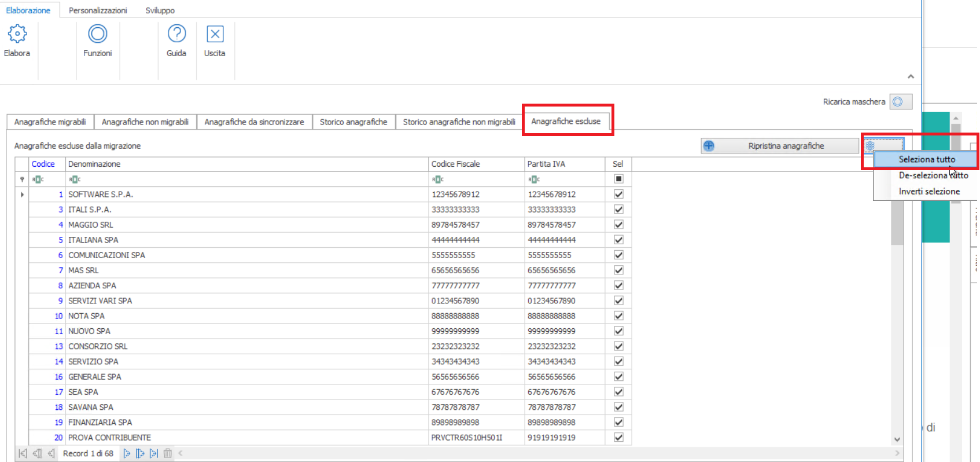Sort by the Codice column header
980x462 pixels.
pyautogui.click(x=47, y=164)
